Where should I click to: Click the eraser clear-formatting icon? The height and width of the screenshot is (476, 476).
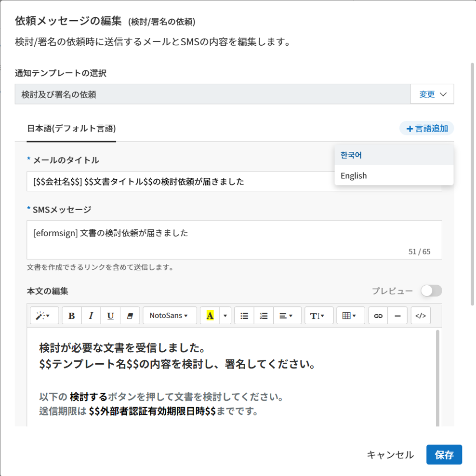(x=129, y=316)
